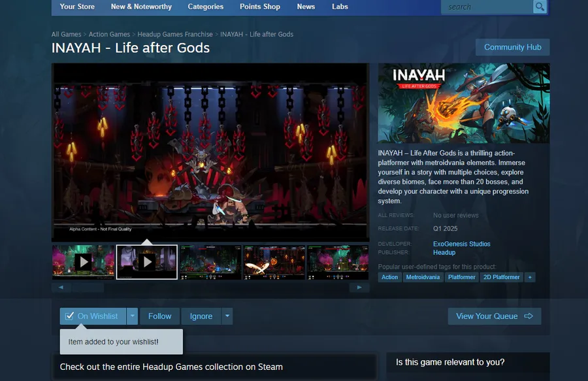Click the Ignore button
The width and height of the screenshot is (588, 381).
click(201, 316)
